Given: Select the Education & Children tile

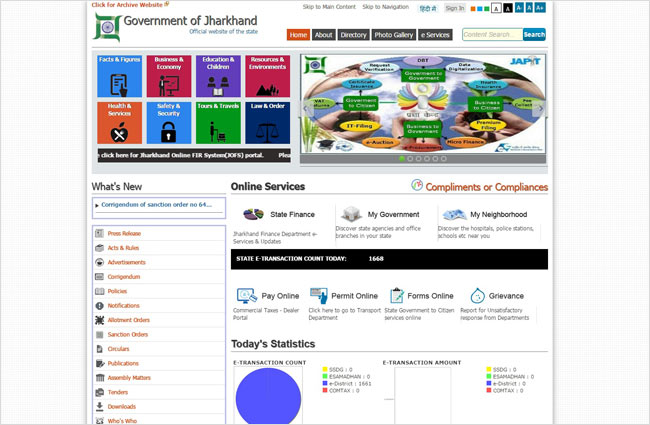Looking at the screenshot, I should point(217,76).
